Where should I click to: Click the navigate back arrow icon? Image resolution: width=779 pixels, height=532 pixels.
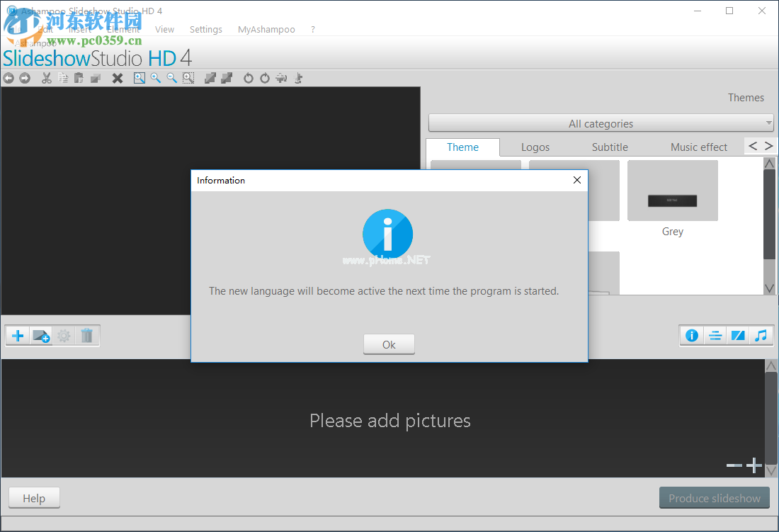pyautogui.click(x=8, y=78)
